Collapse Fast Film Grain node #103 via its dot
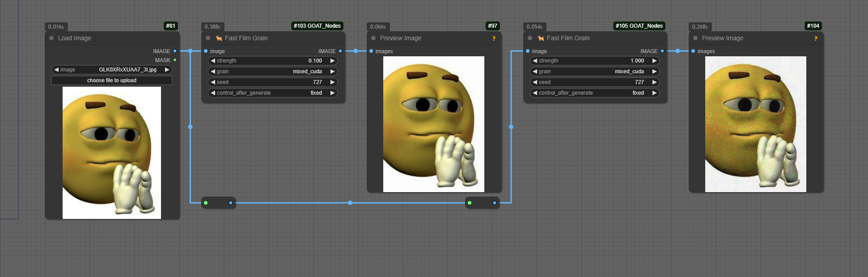 (208, 38)
